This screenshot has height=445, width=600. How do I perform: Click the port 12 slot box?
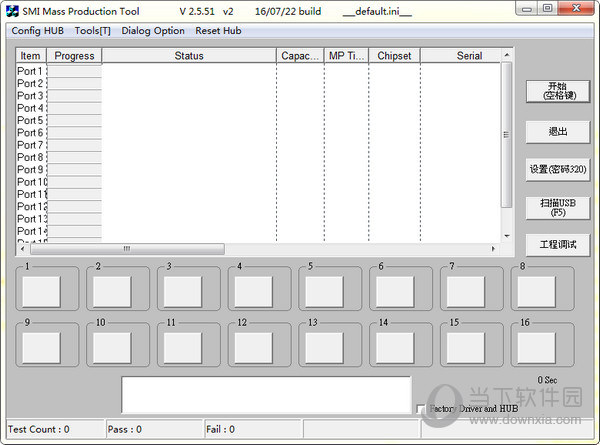[254, 348]
